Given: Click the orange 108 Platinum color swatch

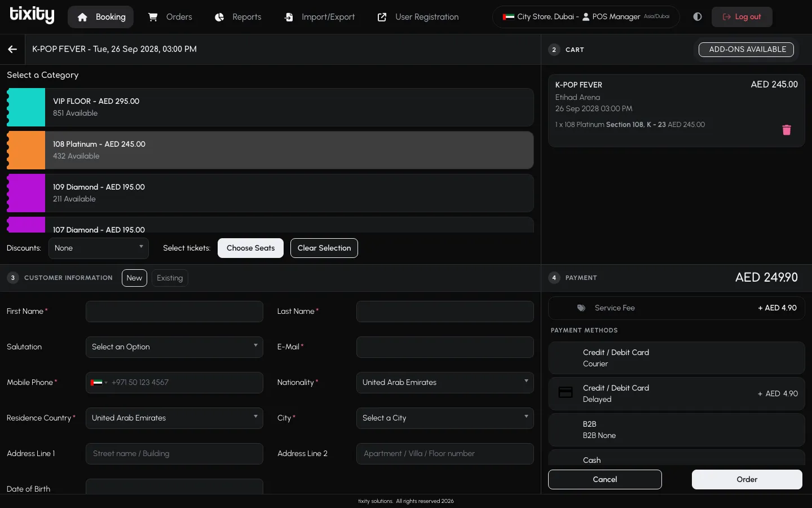Looking at the screenshot, I should tap(26, 150).
